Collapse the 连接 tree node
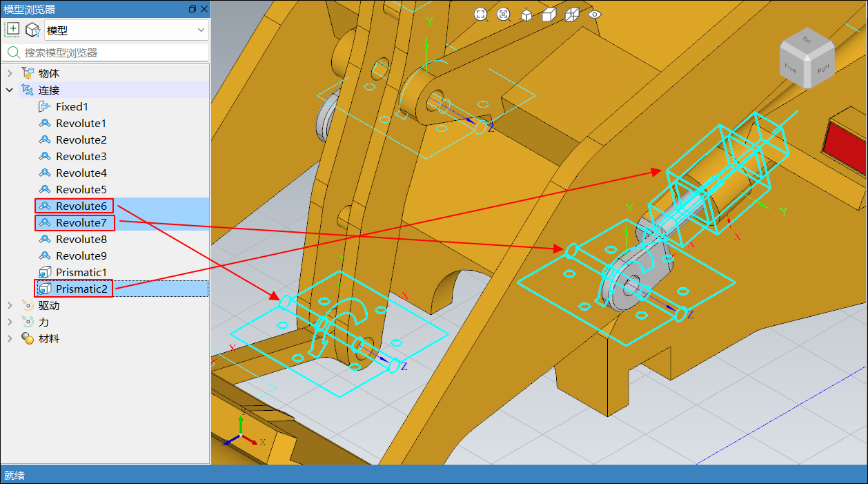Viewport: 868px width, 484px height. click(10, 90)
